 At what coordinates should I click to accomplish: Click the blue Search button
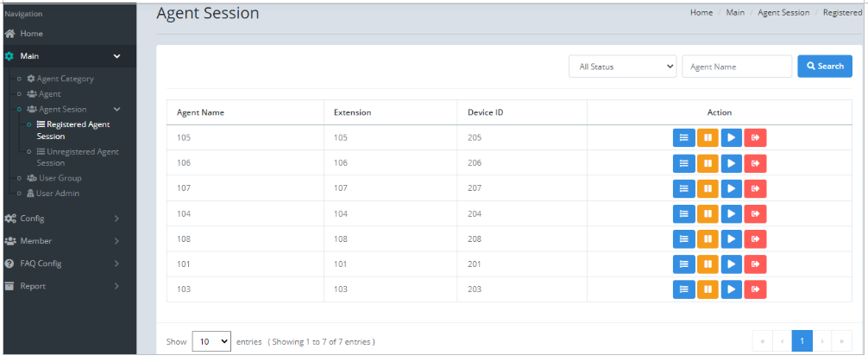[824, 67]
